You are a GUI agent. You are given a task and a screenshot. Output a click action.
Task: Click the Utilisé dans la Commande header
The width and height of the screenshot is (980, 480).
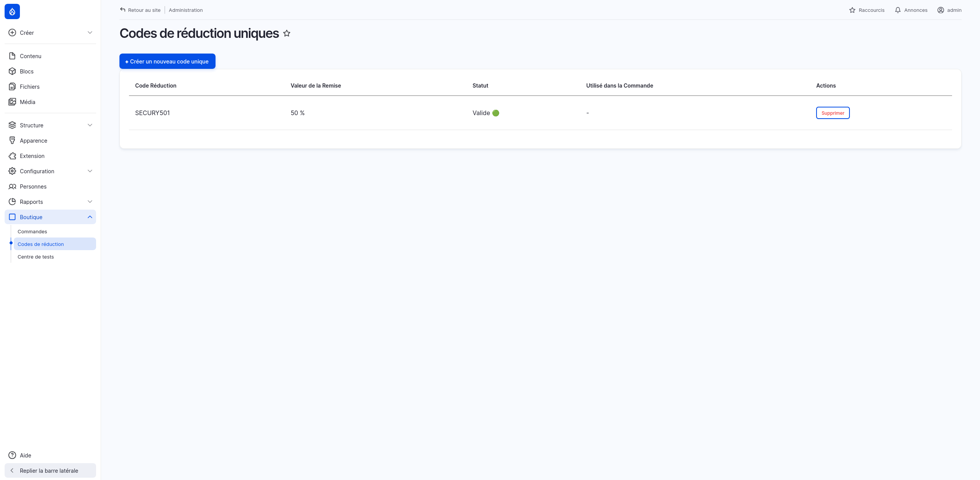[x=620, y=86]
